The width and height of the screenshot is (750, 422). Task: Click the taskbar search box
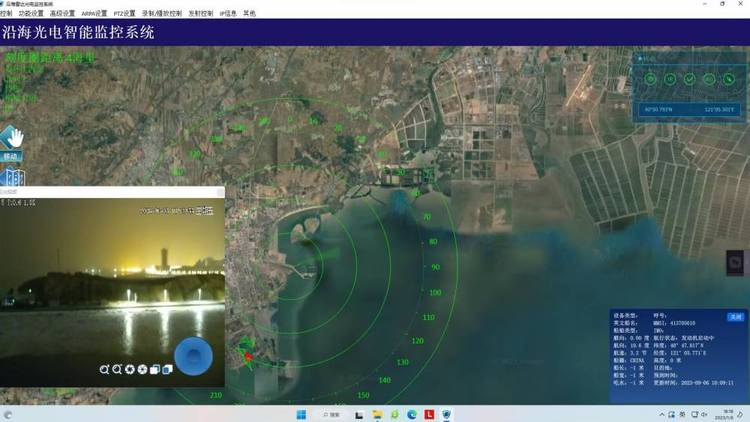(x=331, y=414)
